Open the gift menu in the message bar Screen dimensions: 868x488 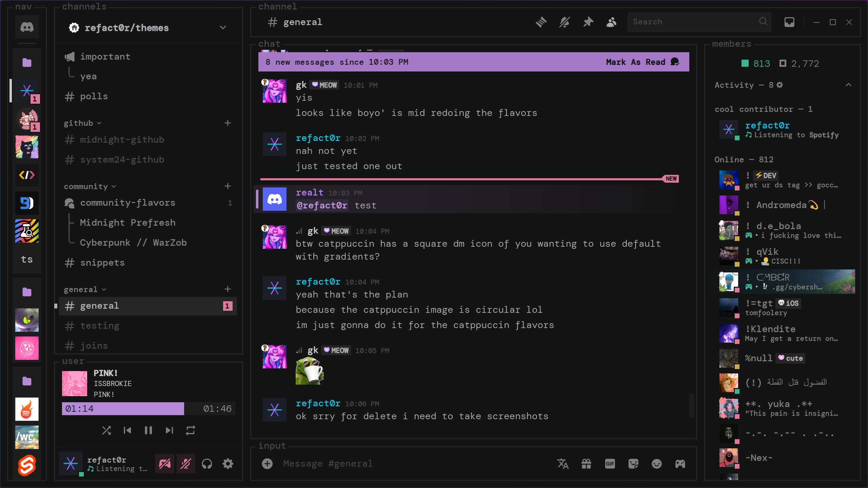click(587, 464)
